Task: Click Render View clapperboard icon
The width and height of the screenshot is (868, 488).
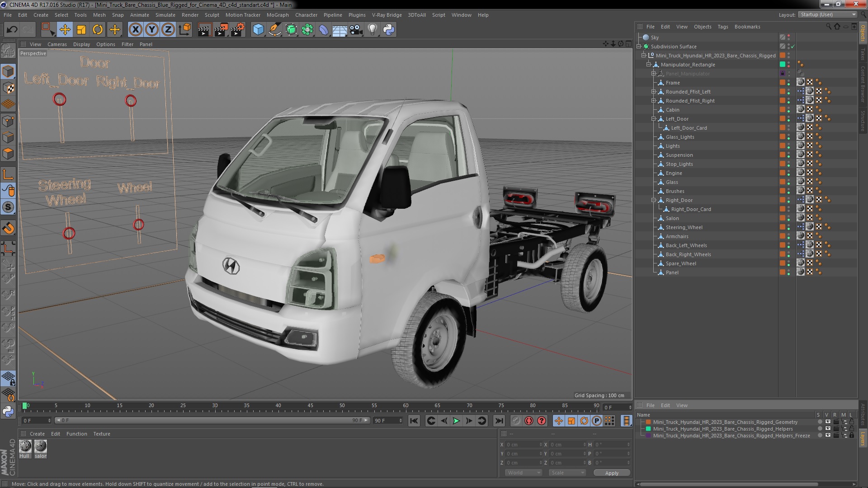Action: pos(204,30)
